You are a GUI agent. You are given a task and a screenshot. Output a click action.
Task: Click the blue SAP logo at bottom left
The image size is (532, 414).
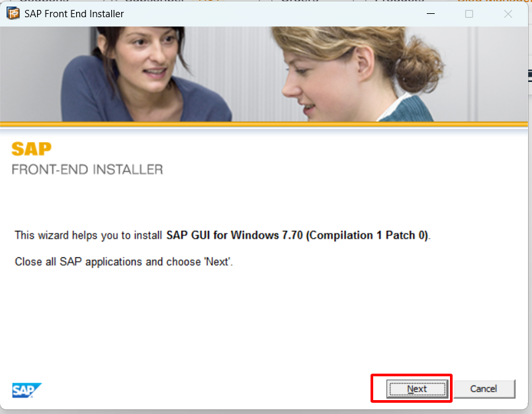(x=26, y=390)
